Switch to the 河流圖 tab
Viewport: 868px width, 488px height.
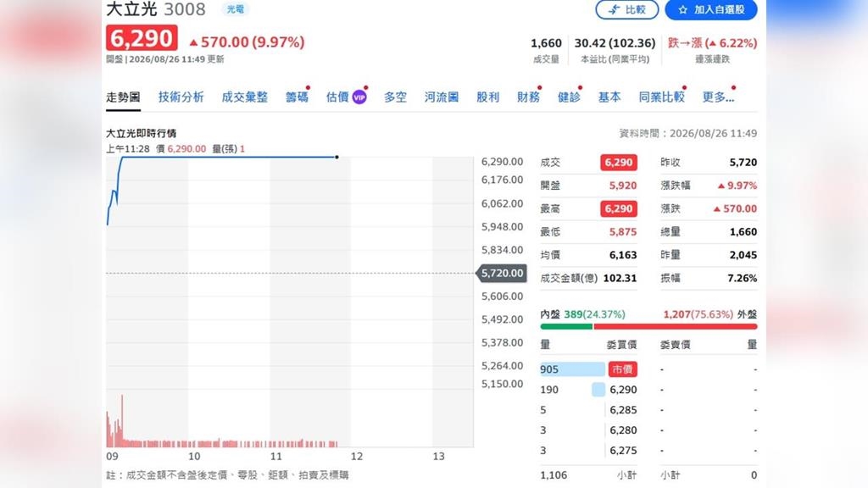pyautogui.click(x=442, y=97)
